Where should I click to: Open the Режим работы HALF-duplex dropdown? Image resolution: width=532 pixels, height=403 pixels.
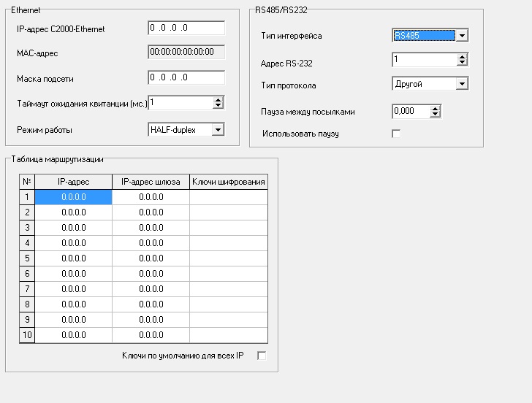coord(217,130)
